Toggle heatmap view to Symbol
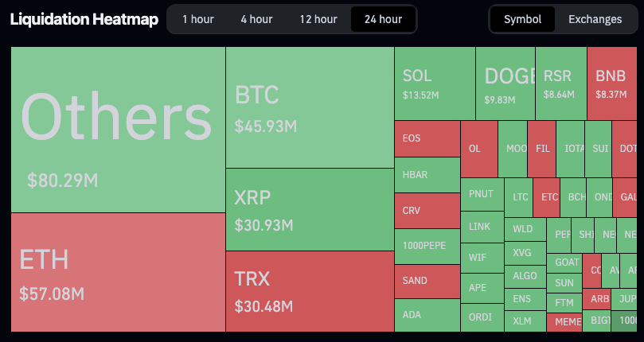The width and height of the screenshot is (644, 342). 522,19
